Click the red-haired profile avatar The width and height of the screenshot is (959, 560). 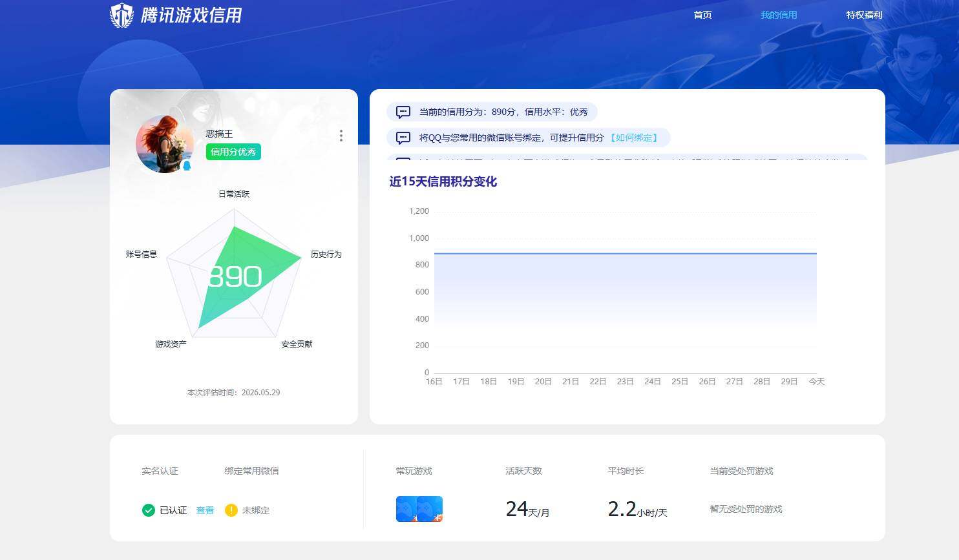click(x=165, y=144)
